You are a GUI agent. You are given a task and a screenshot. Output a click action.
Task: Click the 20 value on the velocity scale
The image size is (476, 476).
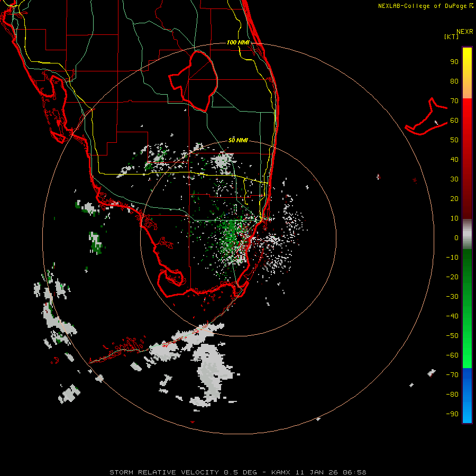(x=454, y=199)
